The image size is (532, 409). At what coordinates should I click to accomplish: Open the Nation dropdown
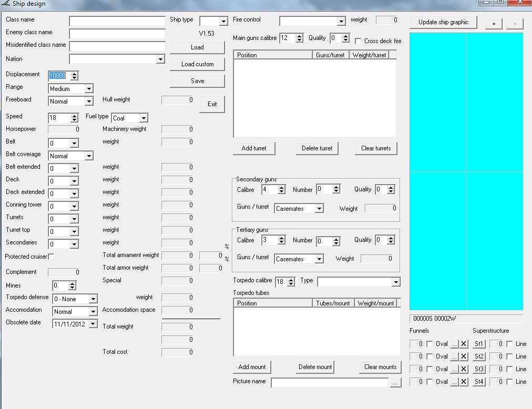(160, 59)
